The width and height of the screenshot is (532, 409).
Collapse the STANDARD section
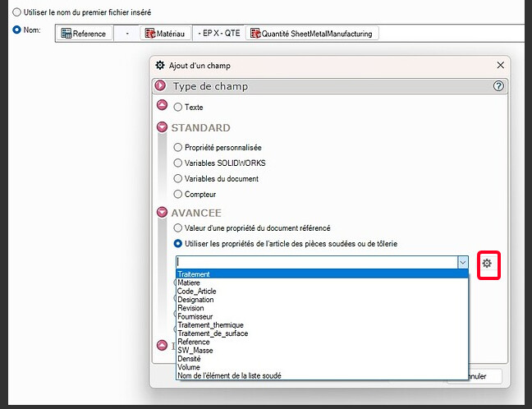pos(161,127)
